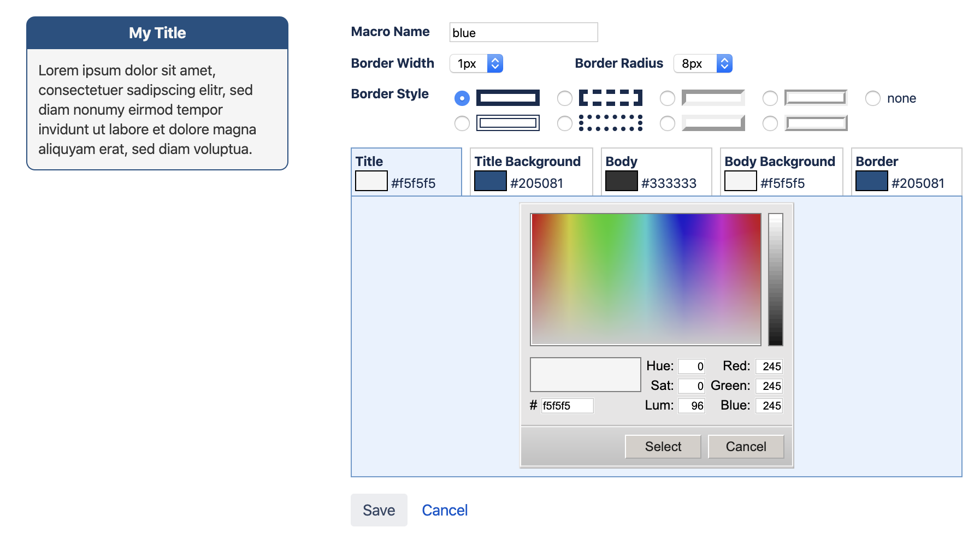This screenshot has width=980, height=533.
Task: Click Select in the color picker
Action: click(662, 446)
